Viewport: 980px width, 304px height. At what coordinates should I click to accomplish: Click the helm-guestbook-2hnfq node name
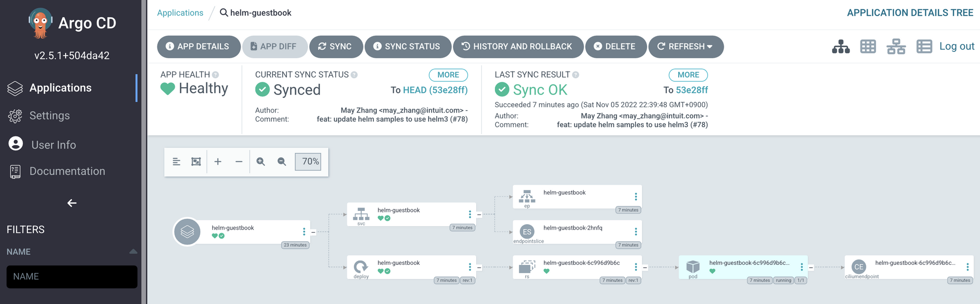(x=573, y=228)
